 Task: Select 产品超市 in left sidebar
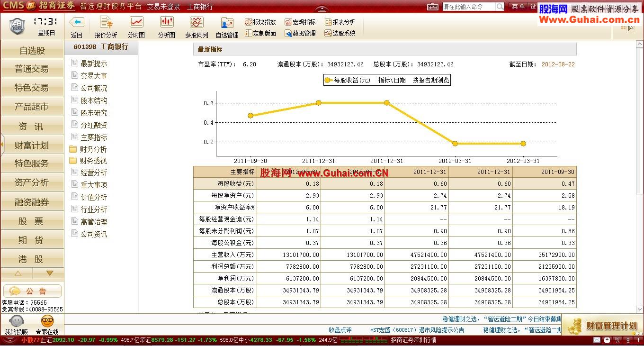click(x=32, y=107)
